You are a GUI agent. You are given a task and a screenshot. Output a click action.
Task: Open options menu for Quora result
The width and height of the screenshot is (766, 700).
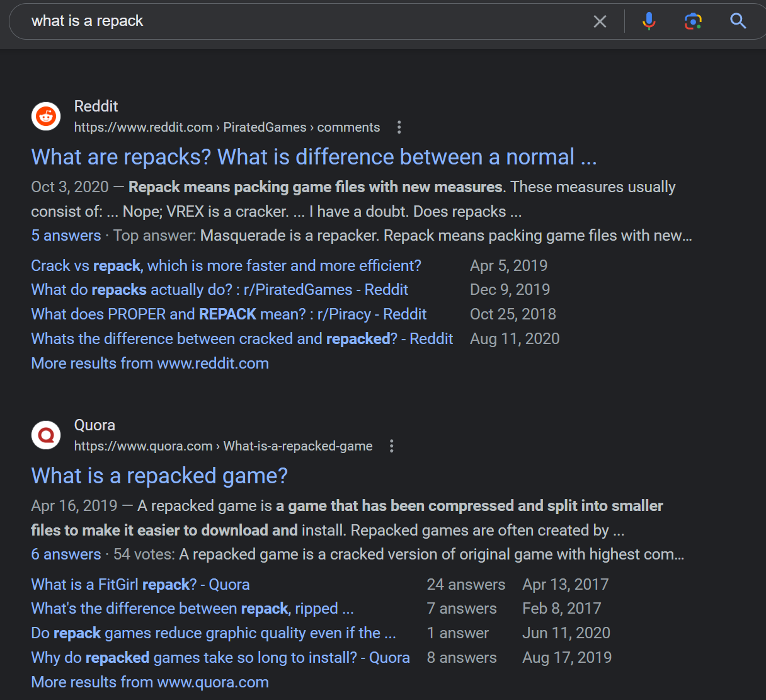point(391,446)
